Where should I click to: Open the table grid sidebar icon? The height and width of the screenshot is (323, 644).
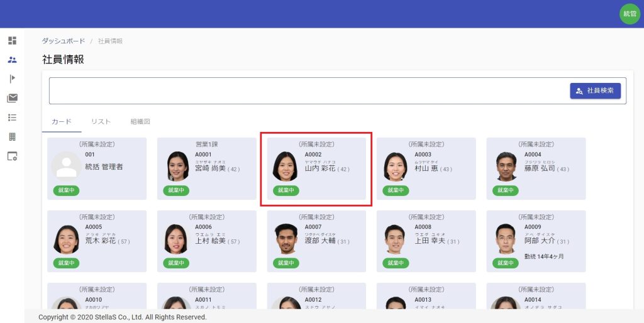(12, 136)
